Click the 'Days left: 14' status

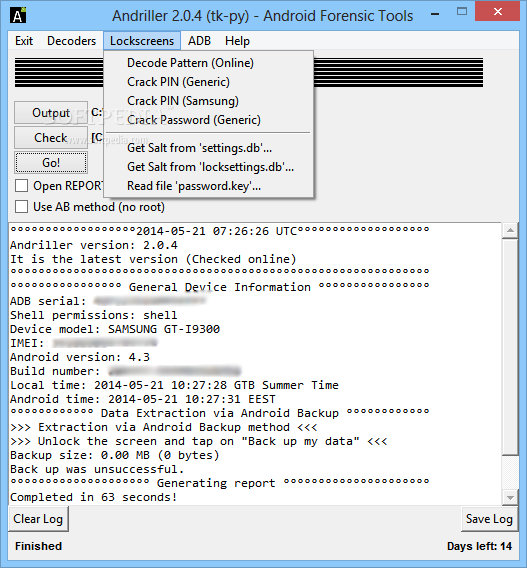(480, 546)
